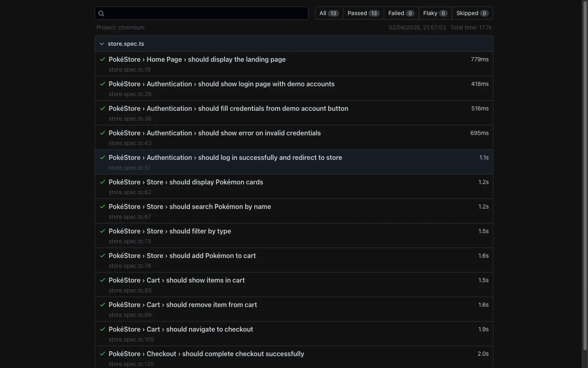Filter by Failed tests
588x368 pixels.
401,13
